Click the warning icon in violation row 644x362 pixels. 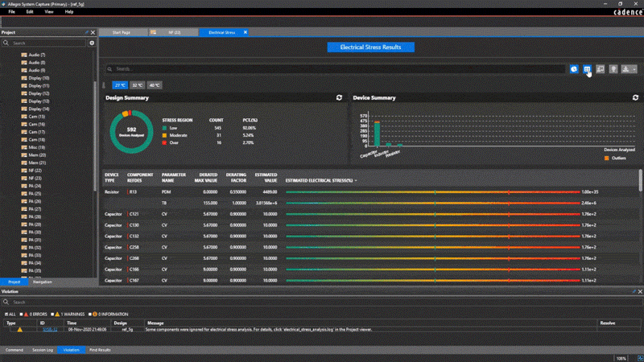point(19,329)
